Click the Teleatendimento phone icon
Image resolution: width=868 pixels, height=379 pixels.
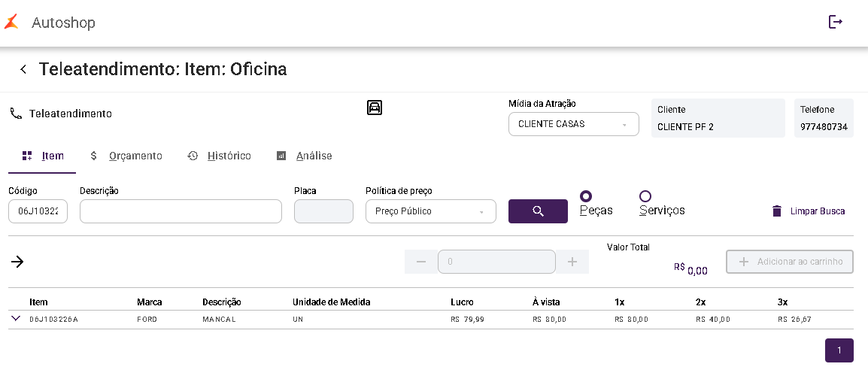tap(16, 114)
